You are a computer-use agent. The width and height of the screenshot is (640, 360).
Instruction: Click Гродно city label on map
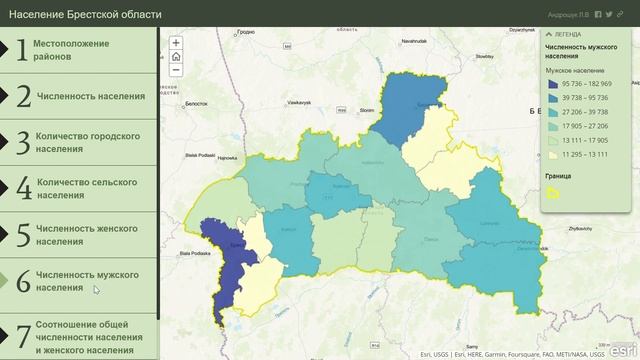[246, 32]
